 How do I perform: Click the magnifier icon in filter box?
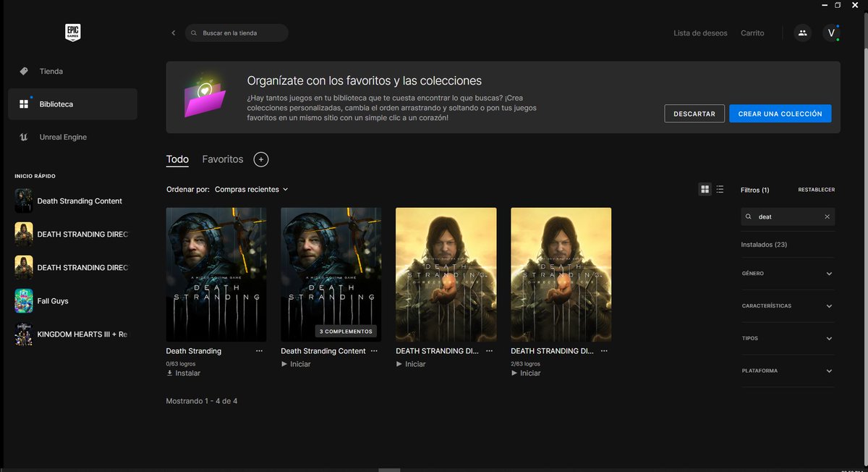pos(749,216)
